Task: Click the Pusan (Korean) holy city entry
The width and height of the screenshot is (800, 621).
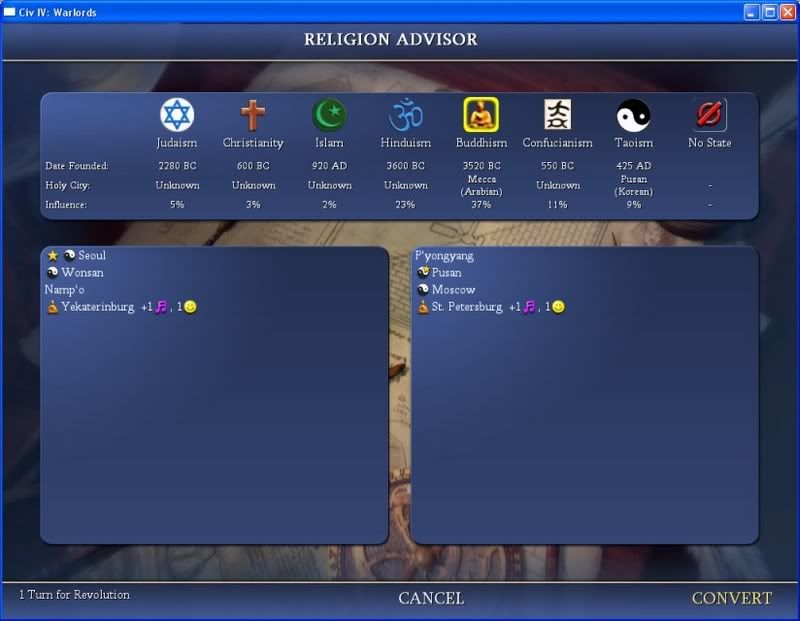Action: click(x=634, y=185)
